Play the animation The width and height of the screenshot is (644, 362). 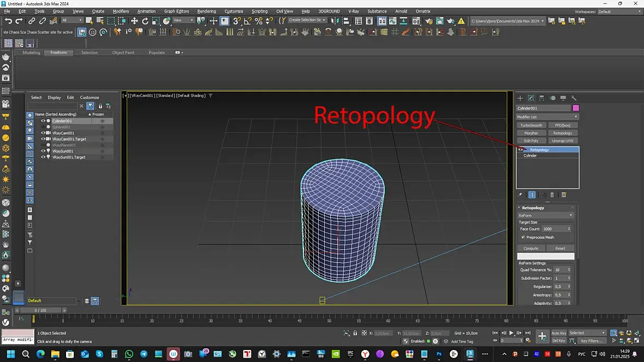tap(511, 333)
